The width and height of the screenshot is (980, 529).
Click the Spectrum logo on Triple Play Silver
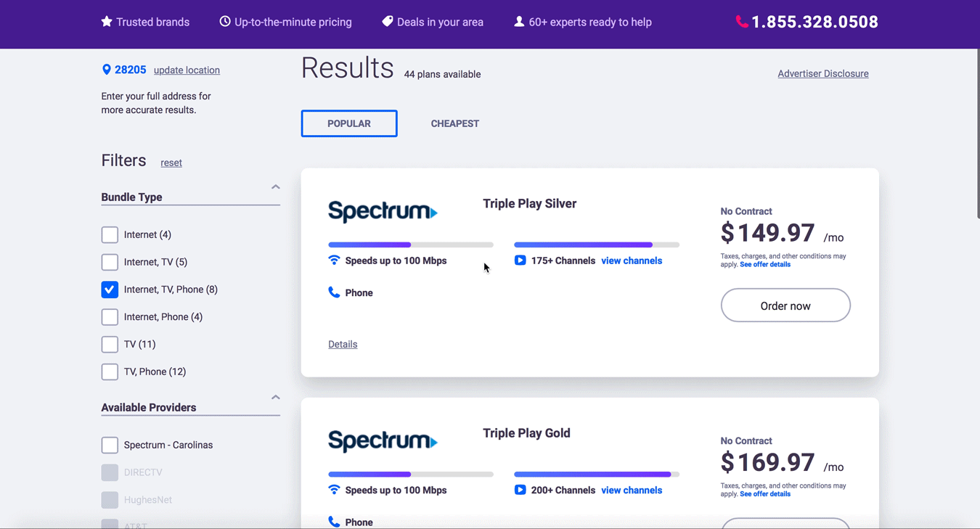coord(383,211)
